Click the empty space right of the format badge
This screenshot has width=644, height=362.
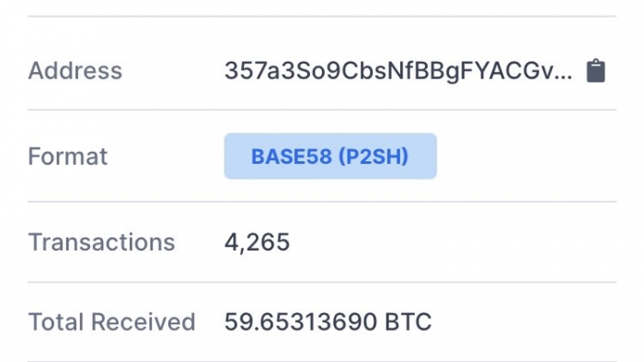[x=526, y=156]
